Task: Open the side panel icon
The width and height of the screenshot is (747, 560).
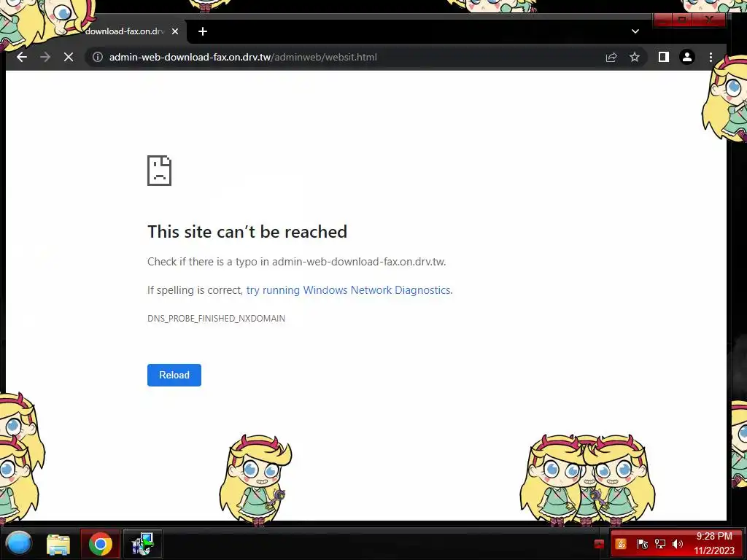Action: [664, 57]
